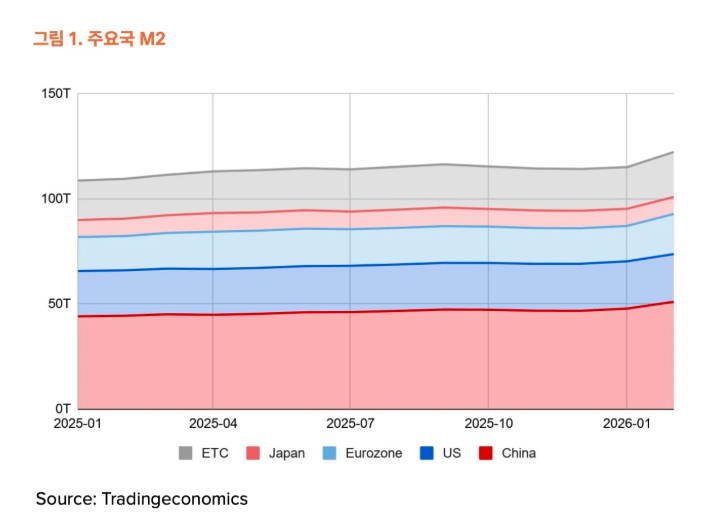Select the US legend label

451,453
